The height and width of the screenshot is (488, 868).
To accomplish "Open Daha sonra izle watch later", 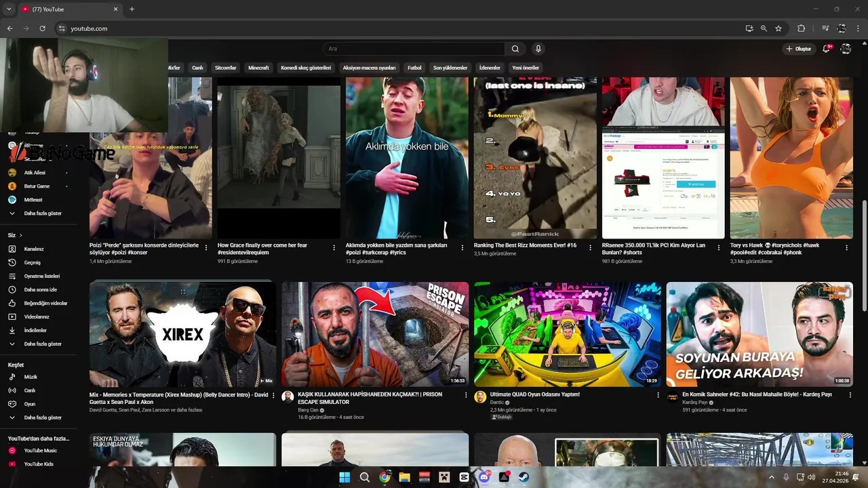I will 41,289.
